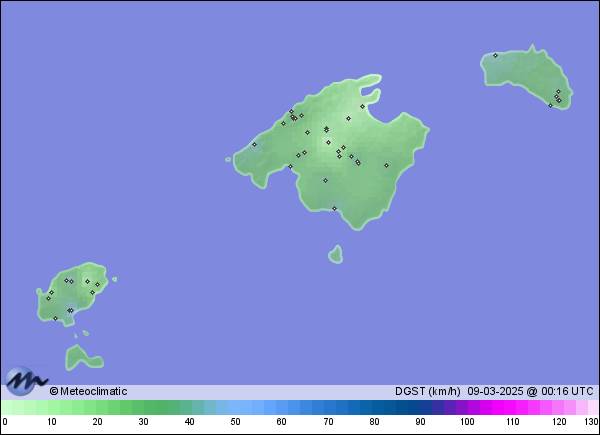Click the 00:16 UTC time text
The height and width of the screenshot is (435, 600).
click(567, 391)
